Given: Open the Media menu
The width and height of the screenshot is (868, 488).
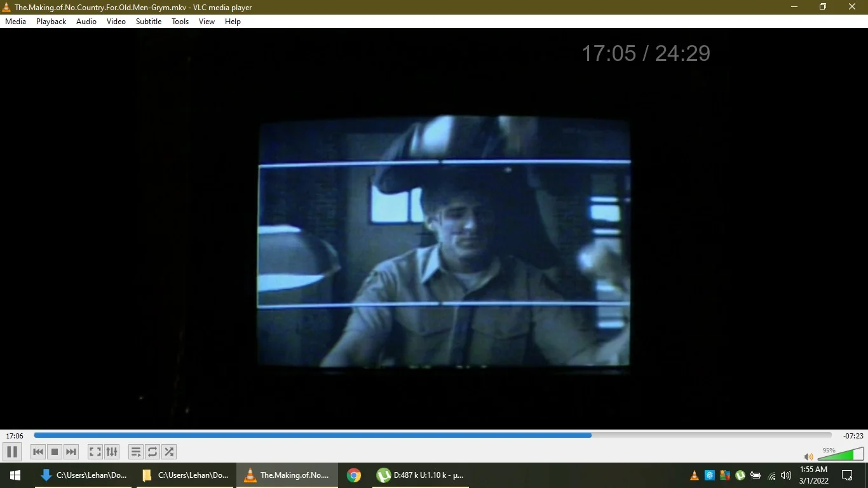Looking at the screenshot, I should (16, 22).
